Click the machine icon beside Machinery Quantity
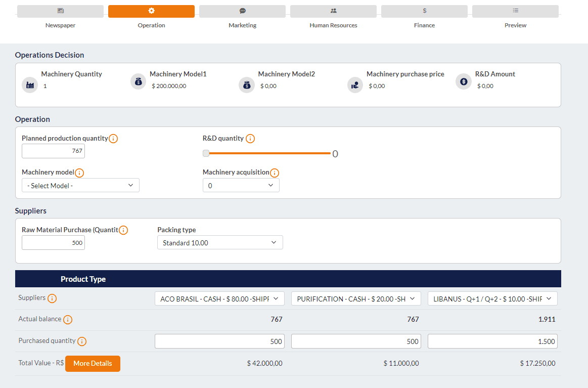The image size is (588, 388). pyautogui.click(x=29, y=85)
